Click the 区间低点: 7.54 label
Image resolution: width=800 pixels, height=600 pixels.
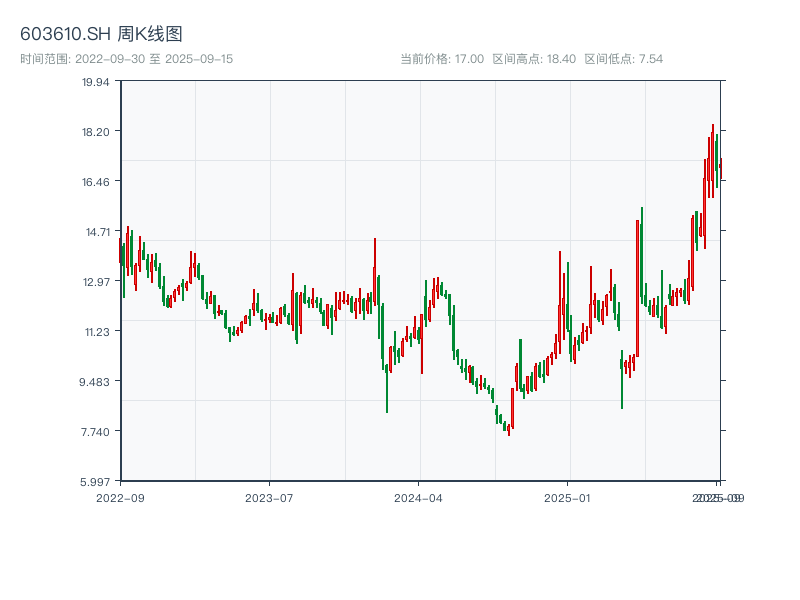(623, 59)
